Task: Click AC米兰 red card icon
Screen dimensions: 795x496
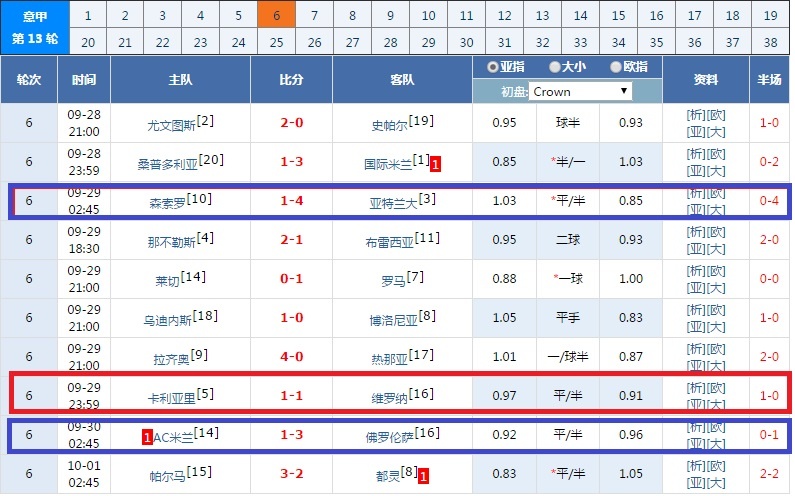Action: tap(147, 437)
